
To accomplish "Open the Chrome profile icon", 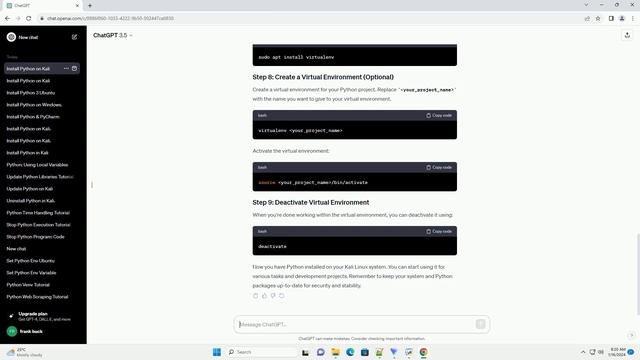I will coord(622,18).
